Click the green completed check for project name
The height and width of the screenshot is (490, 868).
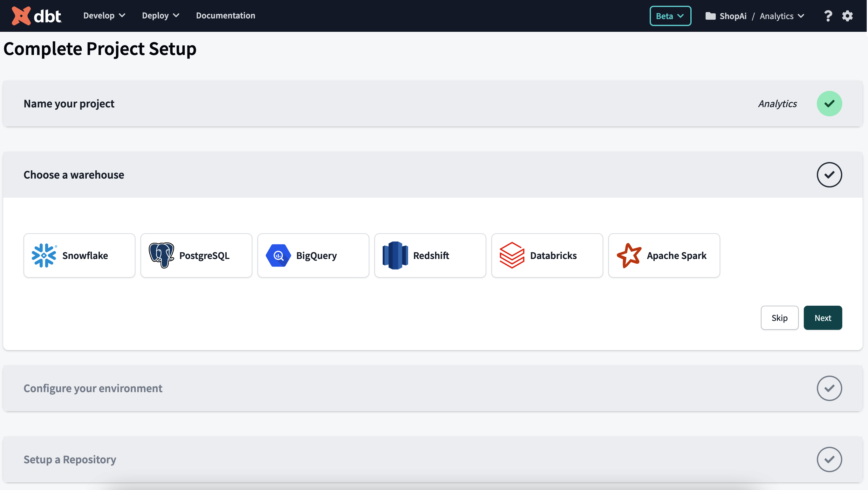(829, 104)
